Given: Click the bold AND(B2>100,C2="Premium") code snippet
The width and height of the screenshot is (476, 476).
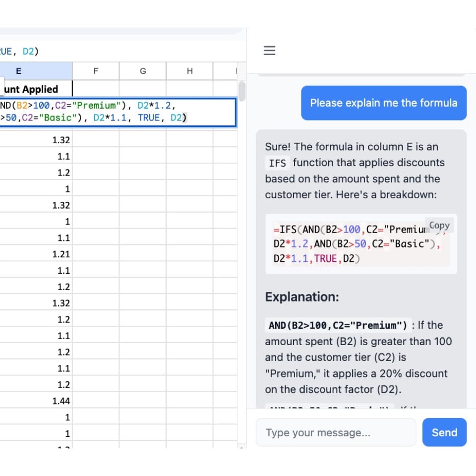Looking at the screenshot, I should (338, 326).
